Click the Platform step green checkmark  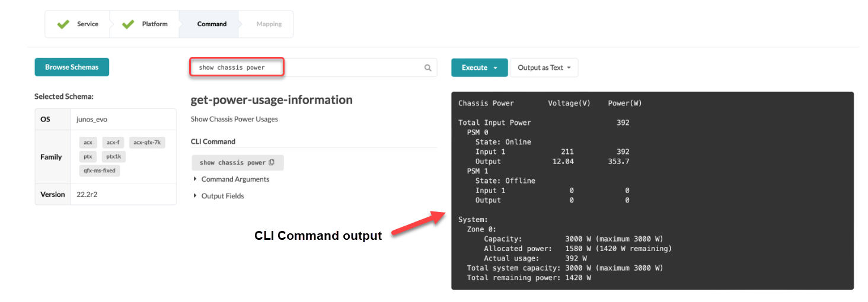(128, 24)
